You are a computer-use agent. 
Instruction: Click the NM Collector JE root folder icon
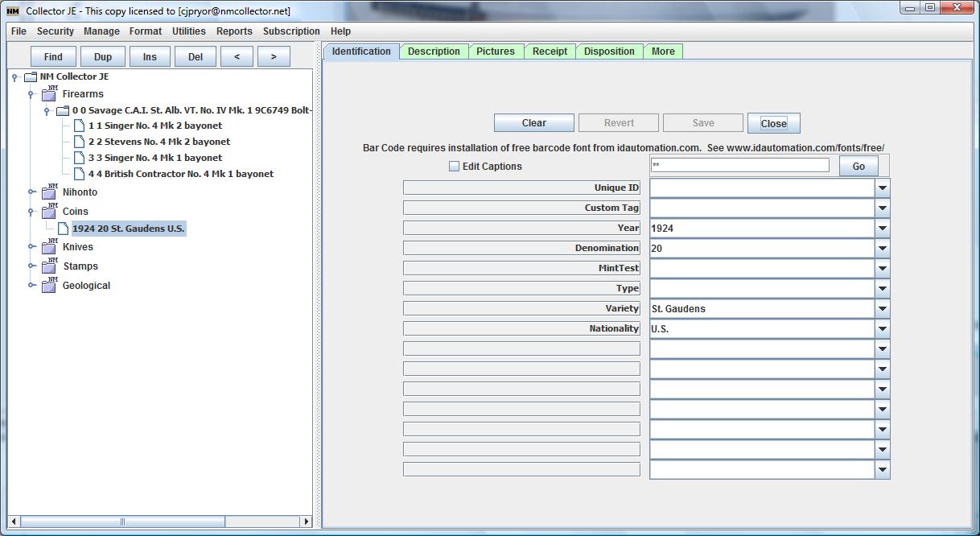pyautogui.click(x=31, y=77)
